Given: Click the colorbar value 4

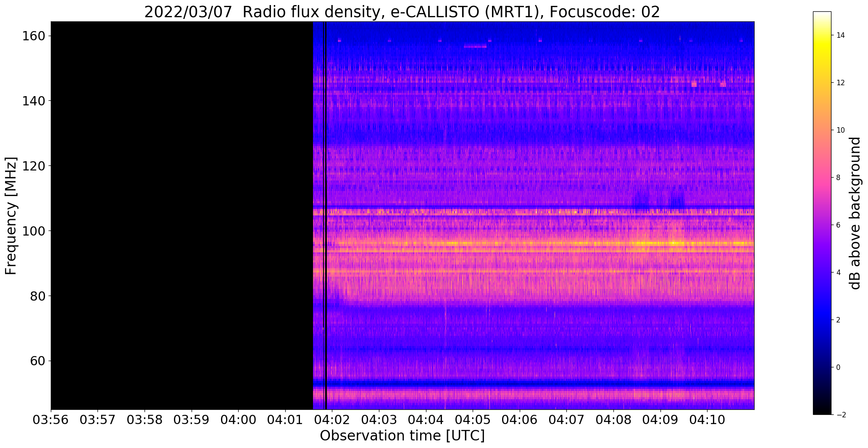Looking at the screenshot, I should coord(839,272).
